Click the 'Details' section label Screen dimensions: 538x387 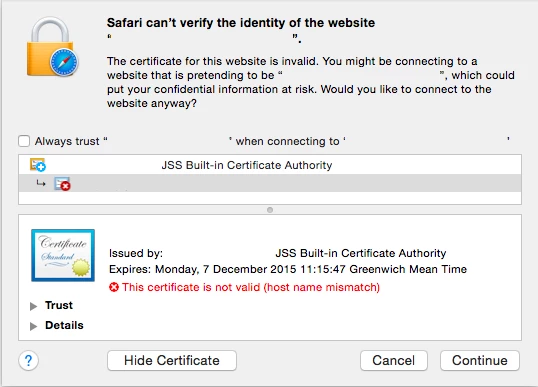[x=64, y=325]
